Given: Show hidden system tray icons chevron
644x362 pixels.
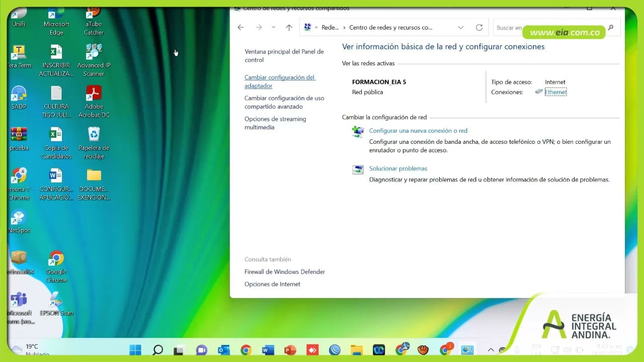Looking at the screenshot, I should [491, 350].
